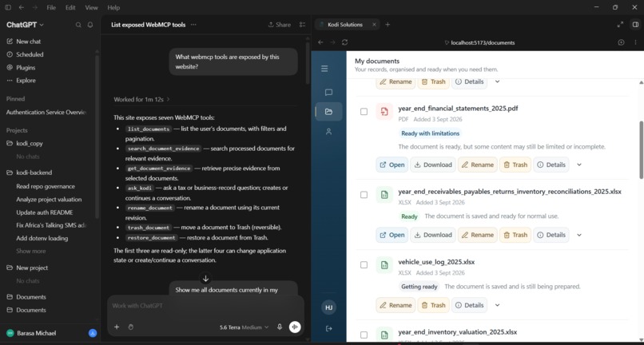Select checkbox for vehicle_use_log_2025.xlsx
Image resolution: width=644 pixels, height=345 pixels.
point(364,265)
